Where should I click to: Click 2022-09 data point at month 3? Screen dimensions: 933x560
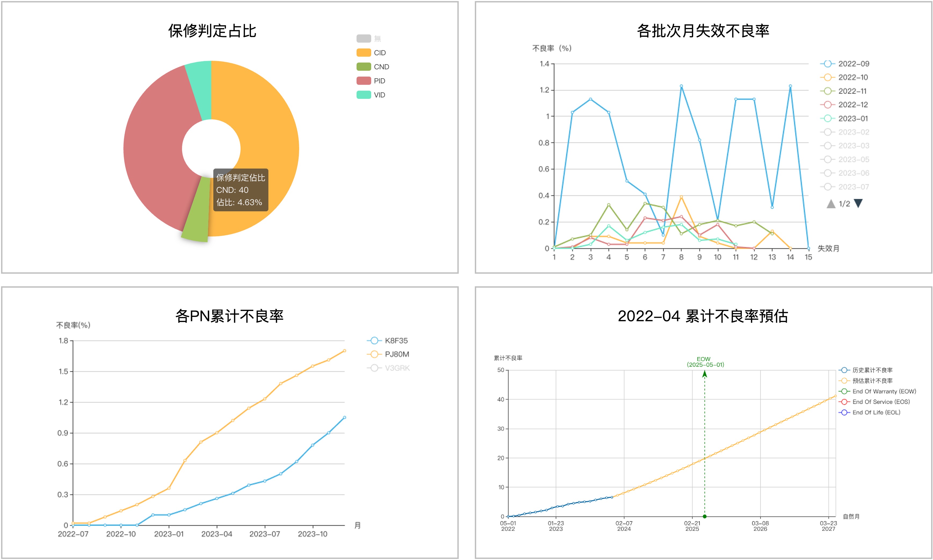tap(590, 99)
